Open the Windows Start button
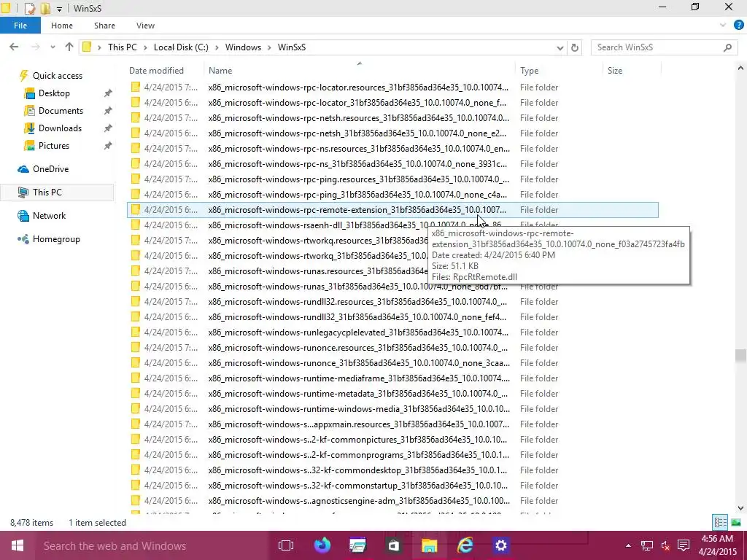747x560 pixels. pyautogui.click(x=18, y=545)
